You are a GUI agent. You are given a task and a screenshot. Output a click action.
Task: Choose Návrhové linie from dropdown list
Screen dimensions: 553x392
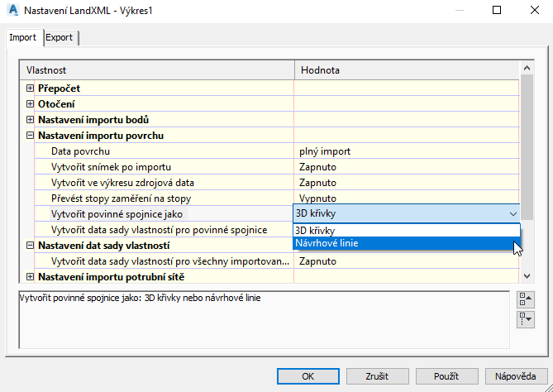point(407,243)
